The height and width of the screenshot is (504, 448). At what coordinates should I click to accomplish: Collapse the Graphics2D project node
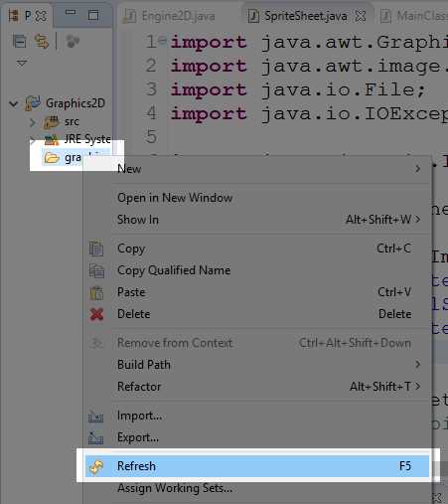click(x=14, y=103)
